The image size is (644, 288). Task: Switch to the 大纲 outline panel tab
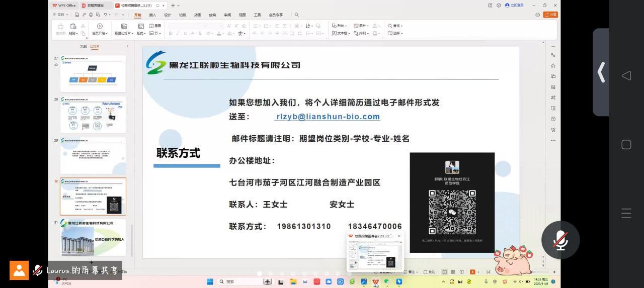click(84, 46)
